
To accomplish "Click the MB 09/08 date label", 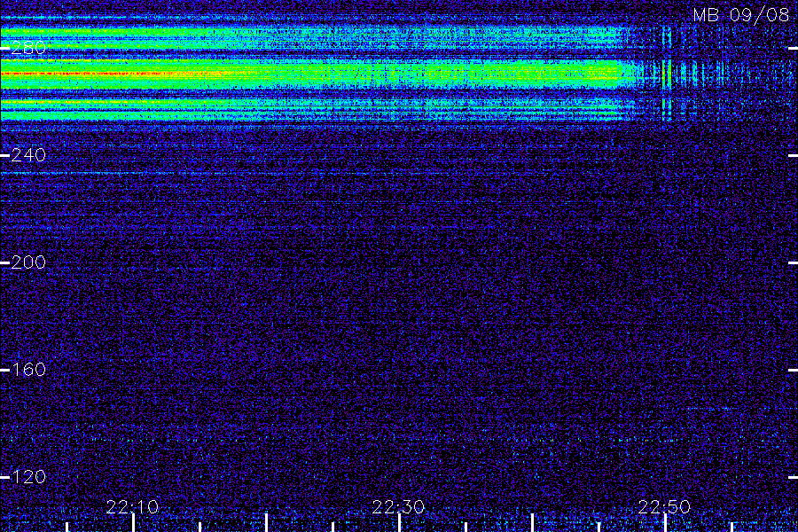I will [741, 15].
